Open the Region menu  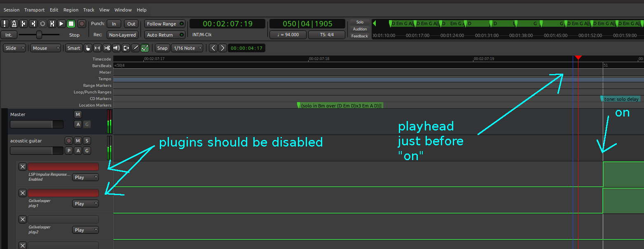point(71,10)
